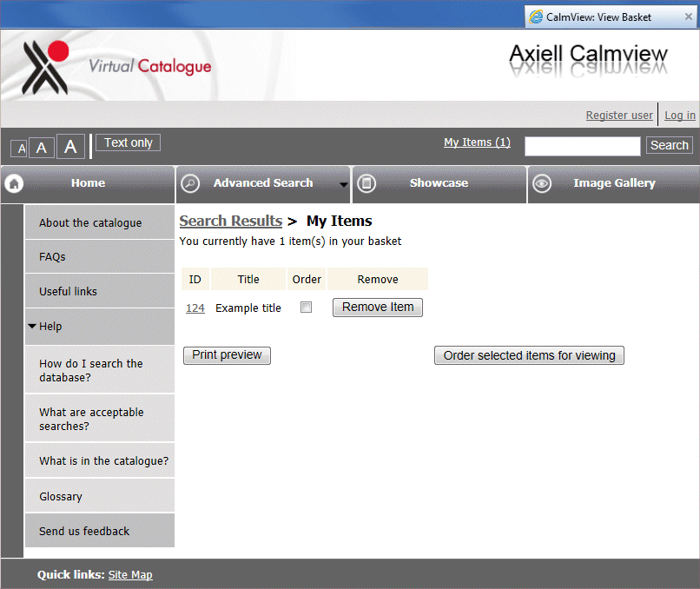700x589 pixels.
Task: Click the Print preview button
Action: coord(227,355)
